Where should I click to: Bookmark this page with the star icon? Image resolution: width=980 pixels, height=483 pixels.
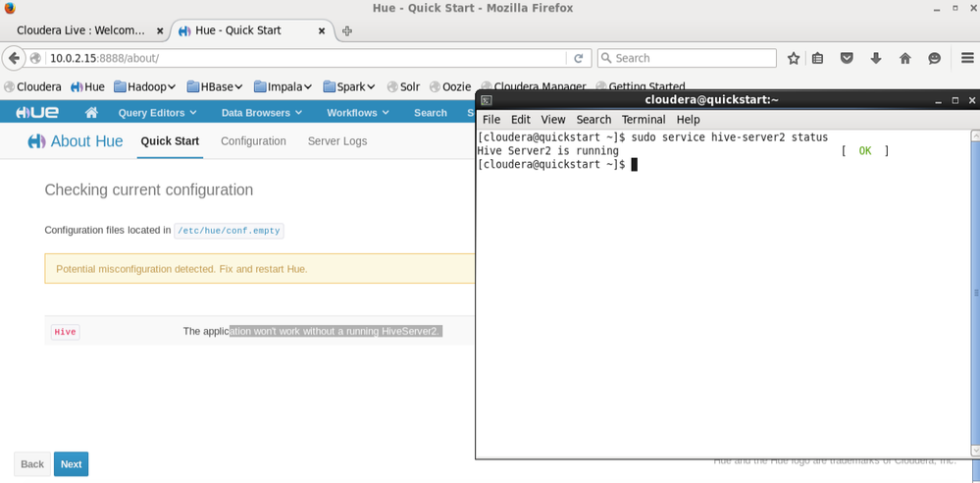pyautogui.click(x=794, y=58)
